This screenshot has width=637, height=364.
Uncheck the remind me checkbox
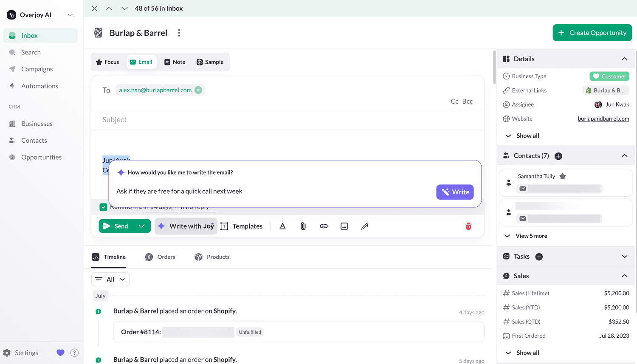[x=103, y=207]
